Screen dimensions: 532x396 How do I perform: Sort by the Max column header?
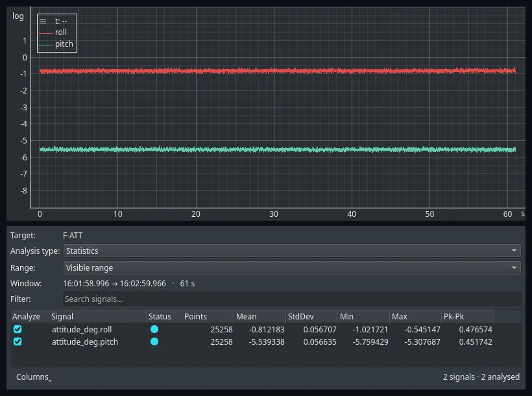pyautogui.click(x=416, y=317)
